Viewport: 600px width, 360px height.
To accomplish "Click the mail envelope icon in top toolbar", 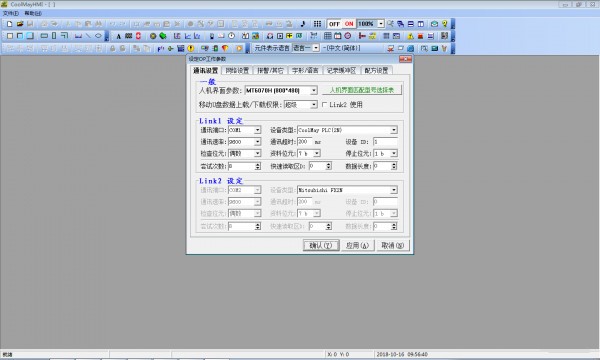I will coord(434,24).
